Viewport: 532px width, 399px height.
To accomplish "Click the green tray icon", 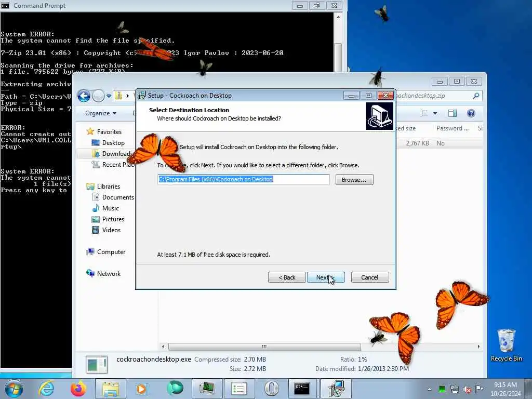I will pos(442,389).
